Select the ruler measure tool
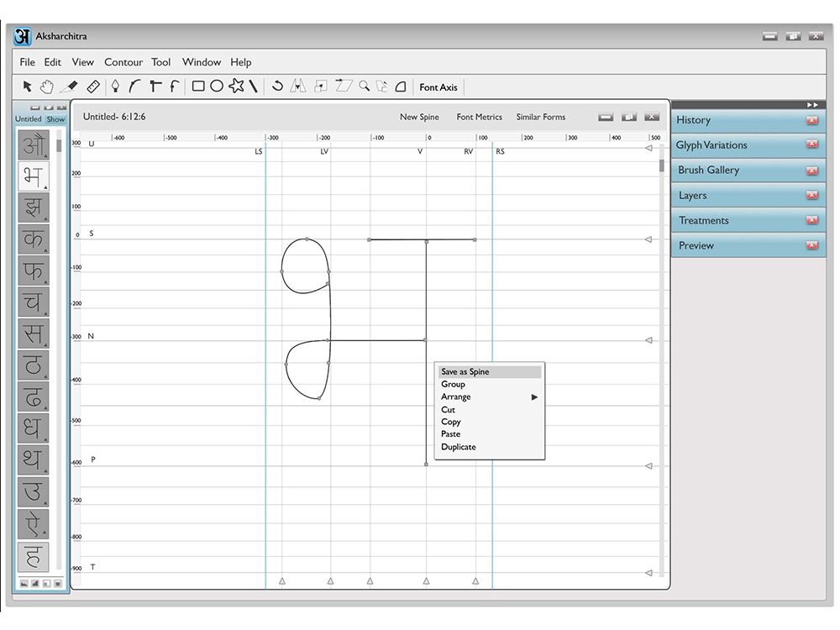Viewport: 840px width, 630px height. [x=93, y=87]
